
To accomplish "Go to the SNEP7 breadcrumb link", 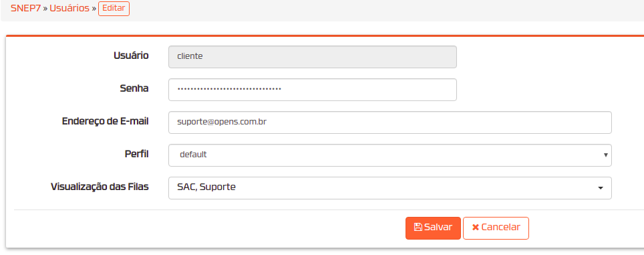I will (25, 8).
